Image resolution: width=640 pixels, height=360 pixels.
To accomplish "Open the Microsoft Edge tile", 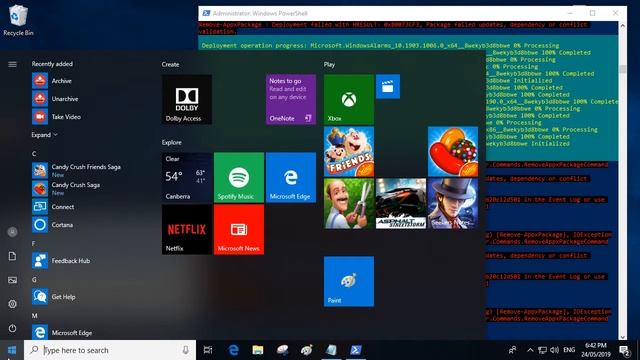I will pos(291,178).
